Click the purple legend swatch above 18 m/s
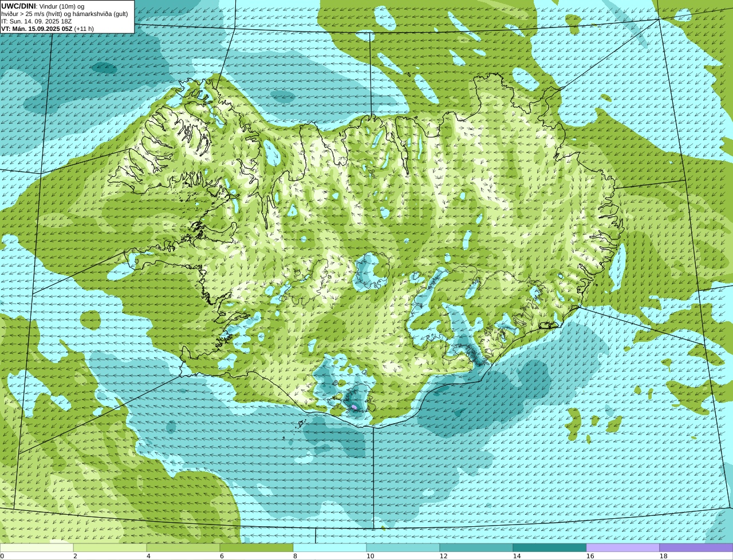Viewport: 733px width, 560px height. [696, 547]
